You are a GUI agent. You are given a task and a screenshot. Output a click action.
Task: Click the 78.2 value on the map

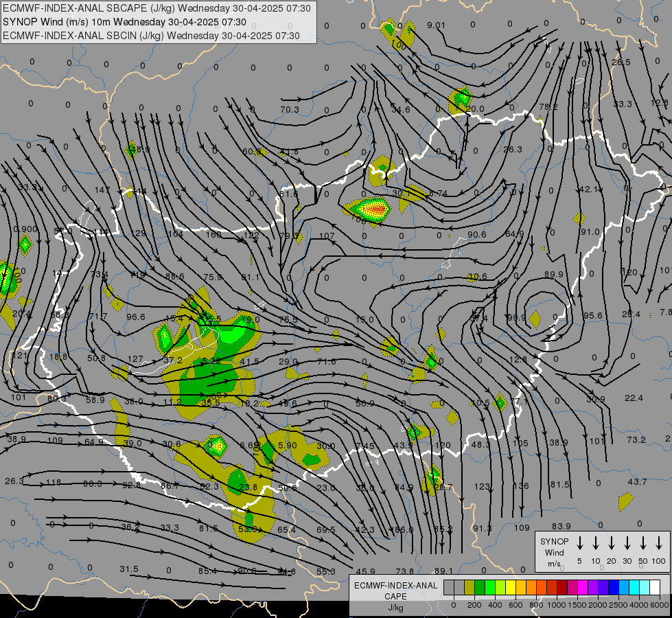tap(548, 107)
